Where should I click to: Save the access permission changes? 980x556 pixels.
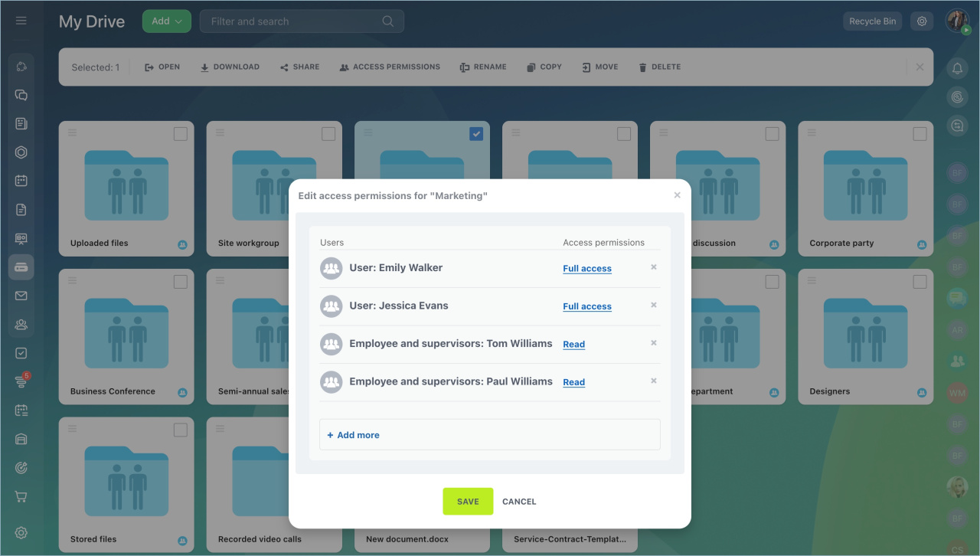468,502
